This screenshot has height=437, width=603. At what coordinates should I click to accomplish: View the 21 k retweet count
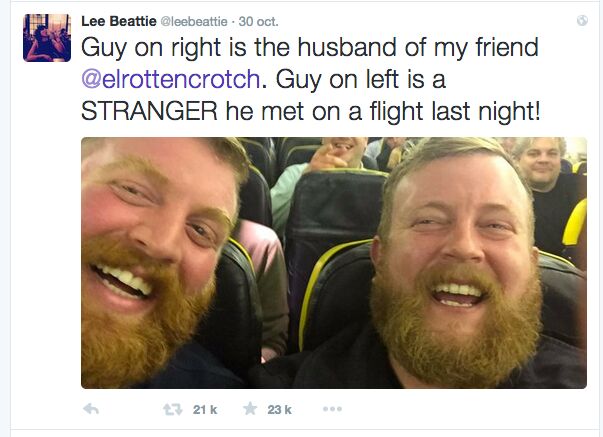tap(205, 410)
